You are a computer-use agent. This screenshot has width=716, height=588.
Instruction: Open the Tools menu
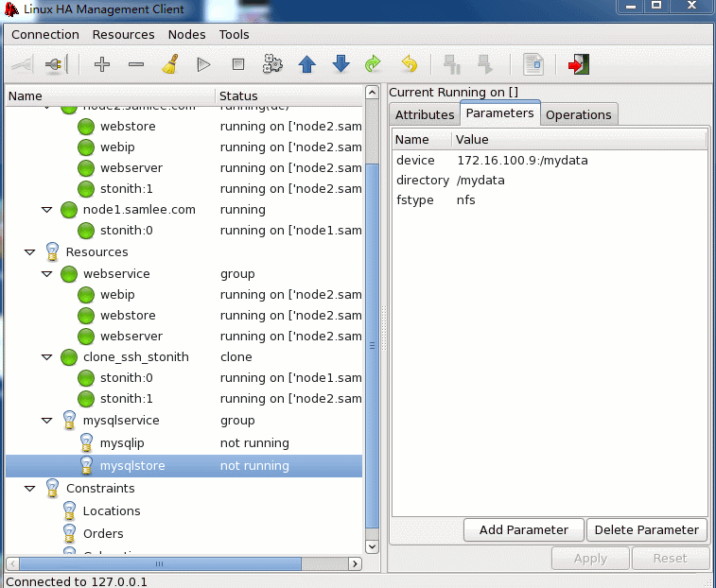coord(234,35)
